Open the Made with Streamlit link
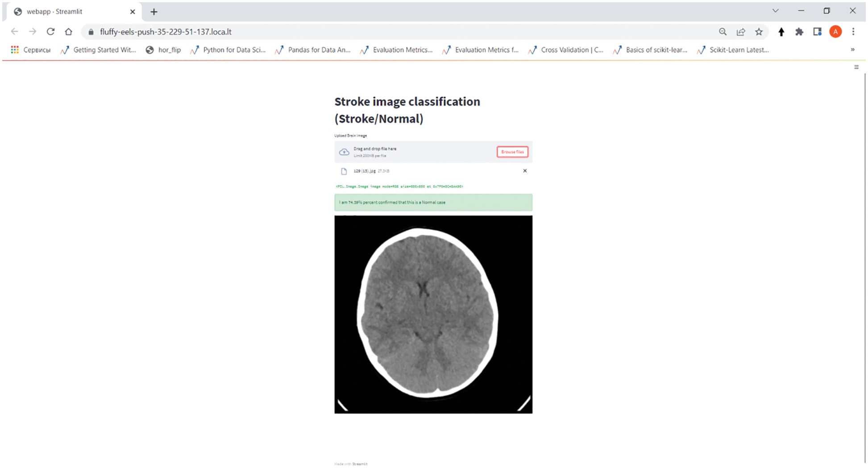 (350, 464)
